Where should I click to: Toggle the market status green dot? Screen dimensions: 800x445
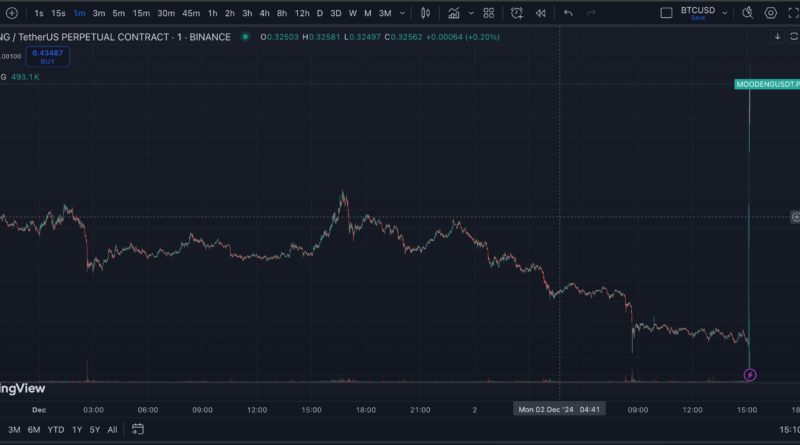point(245,36)
